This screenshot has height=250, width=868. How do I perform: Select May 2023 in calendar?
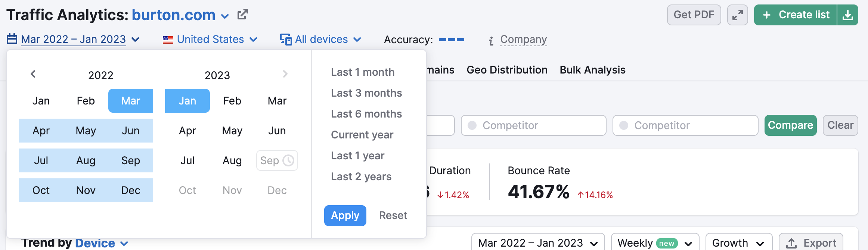232,131
